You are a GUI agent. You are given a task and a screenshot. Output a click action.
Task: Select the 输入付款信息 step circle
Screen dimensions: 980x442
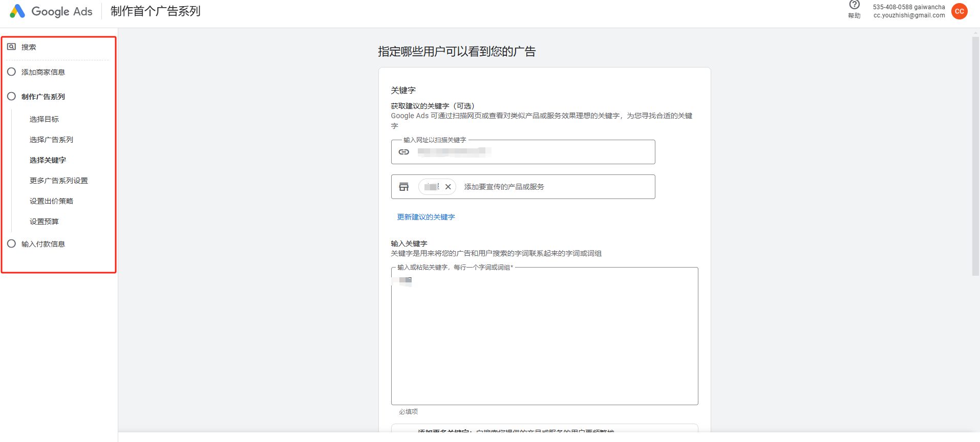pyautogui.click(x=11, y=244)
